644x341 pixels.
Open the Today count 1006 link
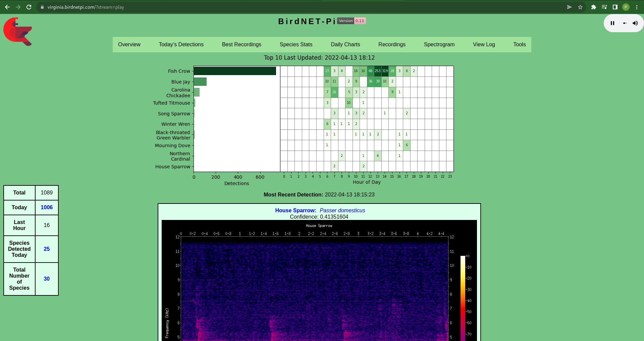(47, 207)
